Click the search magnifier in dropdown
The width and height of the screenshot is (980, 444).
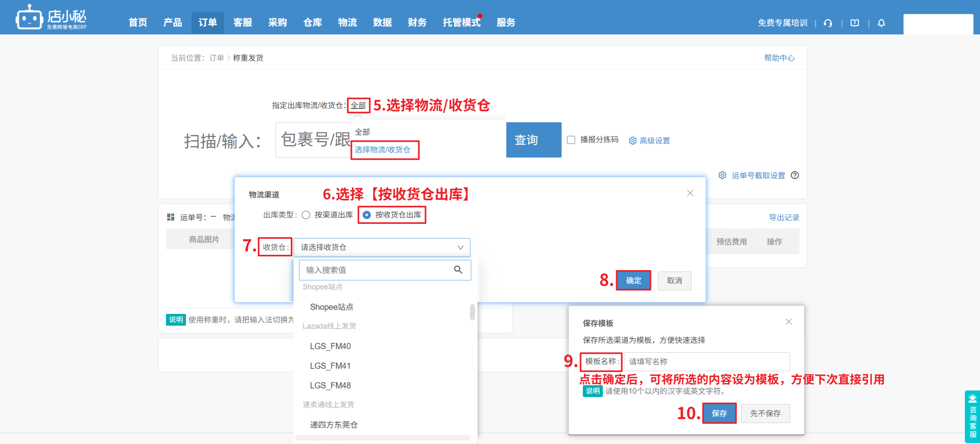click(x=458, y=270)
